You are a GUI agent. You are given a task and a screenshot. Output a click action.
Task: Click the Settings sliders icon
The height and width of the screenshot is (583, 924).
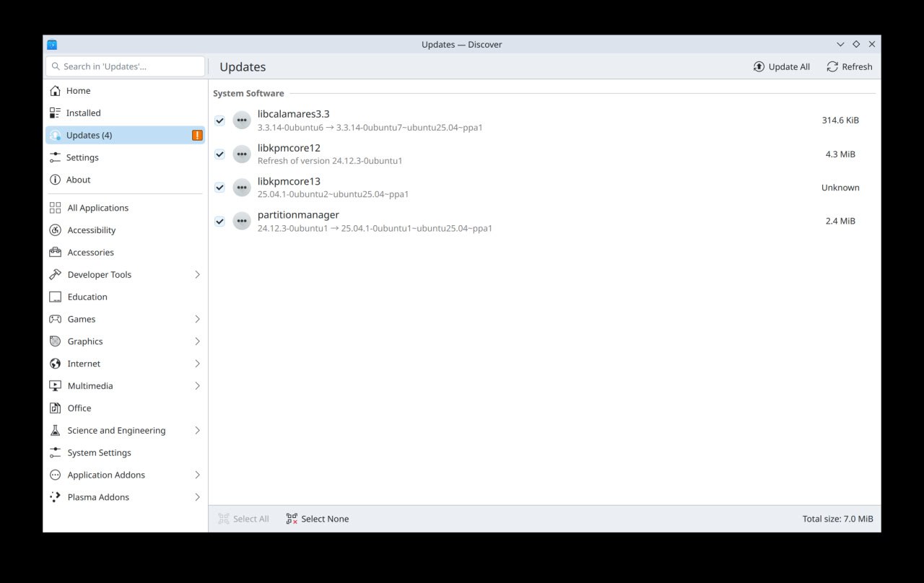click(55, 158)
